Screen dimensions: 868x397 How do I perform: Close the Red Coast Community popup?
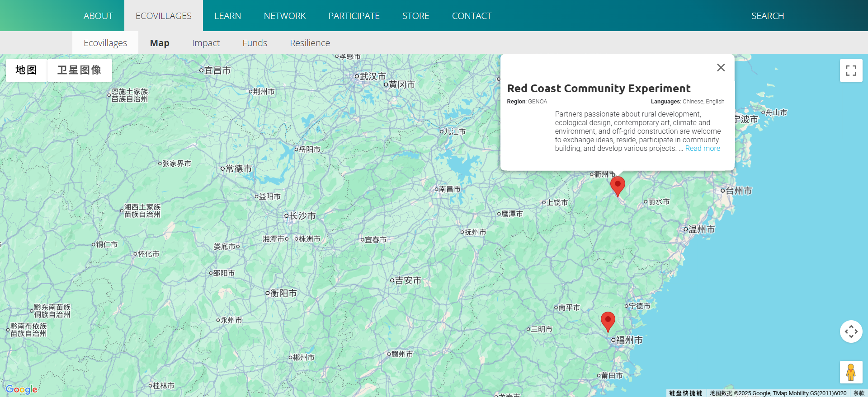[x=721, y=67]
